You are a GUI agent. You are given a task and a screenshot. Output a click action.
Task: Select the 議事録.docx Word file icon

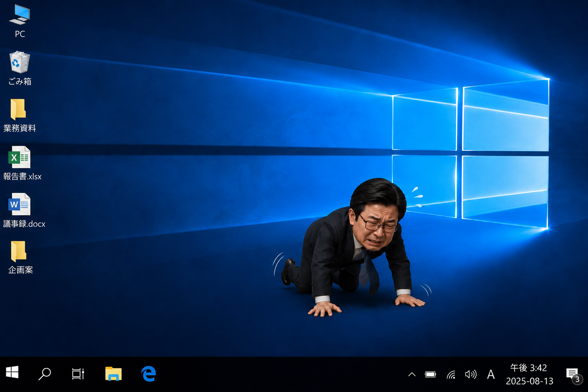pyautogui.click(x=20, y=204)
